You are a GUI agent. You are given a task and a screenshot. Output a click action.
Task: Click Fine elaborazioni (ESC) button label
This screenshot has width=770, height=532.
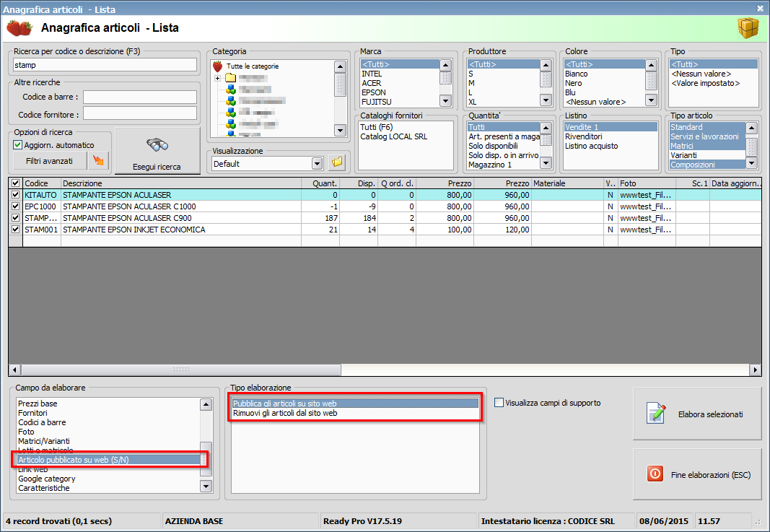[x=711, y=475]
